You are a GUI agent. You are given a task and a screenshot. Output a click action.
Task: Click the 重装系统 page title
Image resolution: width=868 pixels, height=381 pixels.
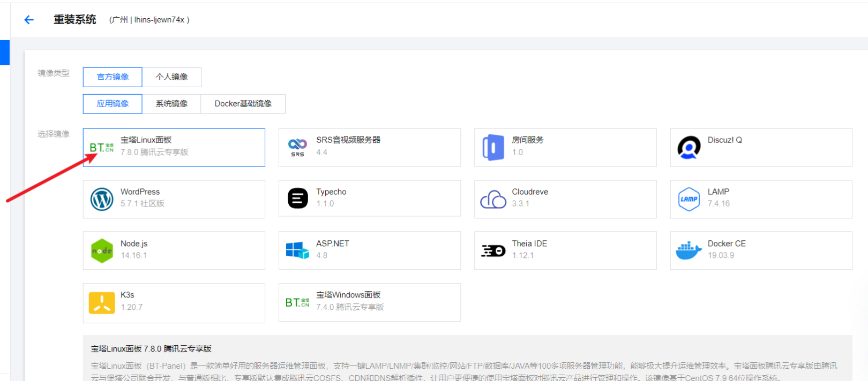click(x=75, y=20)
